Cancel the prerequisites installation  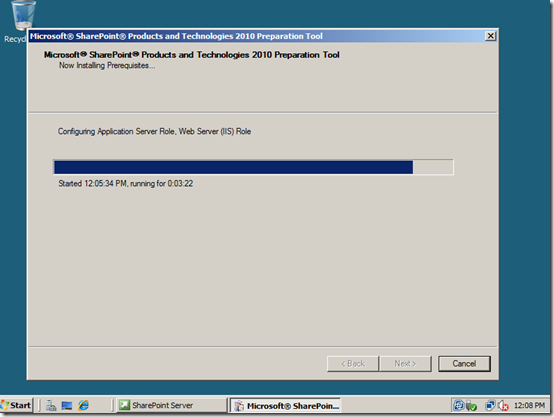(x=464, y=364)
